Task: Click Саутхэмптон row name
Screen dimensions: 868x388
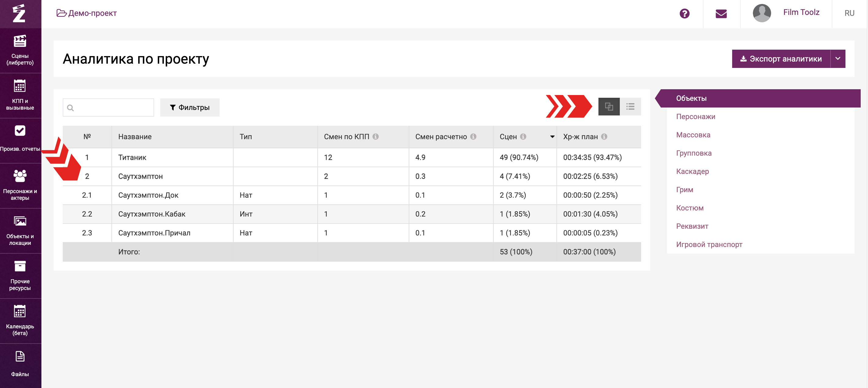Action: [140, 176]
